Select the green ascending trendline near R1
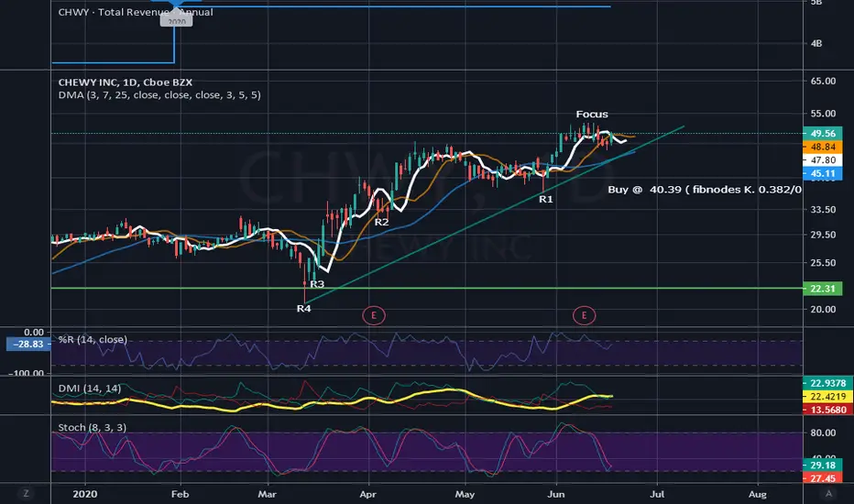The height and width of the screenshot is (504, 854). point(494,214)
